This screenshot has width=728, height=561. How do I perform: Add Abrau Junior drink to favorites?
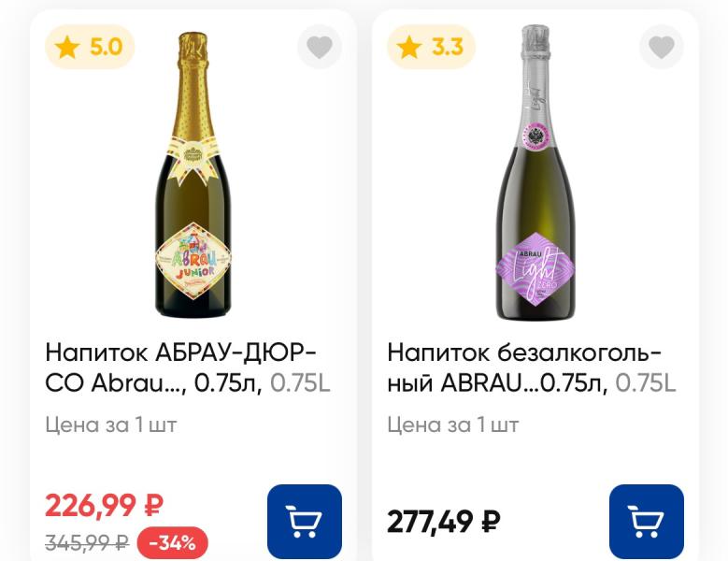pyautogui.click(x=320, y=47)
